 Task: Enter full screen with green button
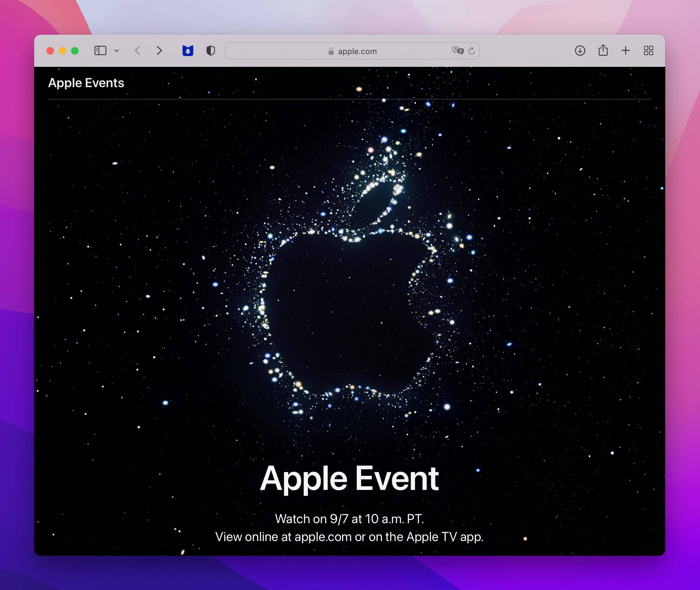pos(75,51)
